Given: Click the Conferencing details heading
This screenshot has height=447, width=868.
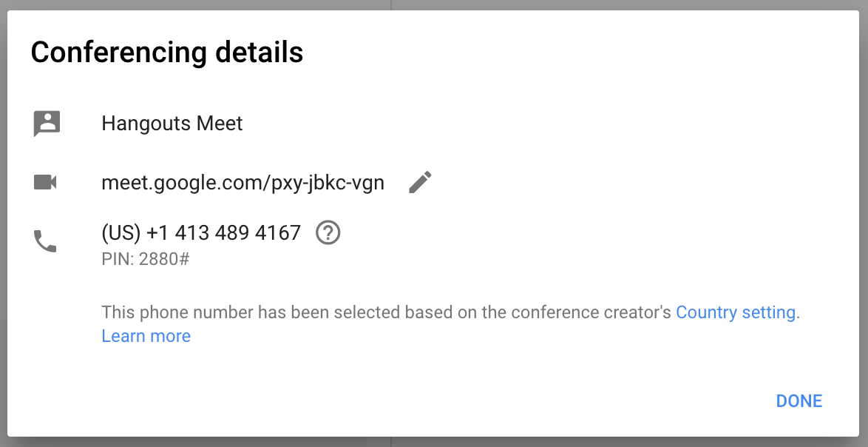Looking at the screenshot, I should pos(166,53).
